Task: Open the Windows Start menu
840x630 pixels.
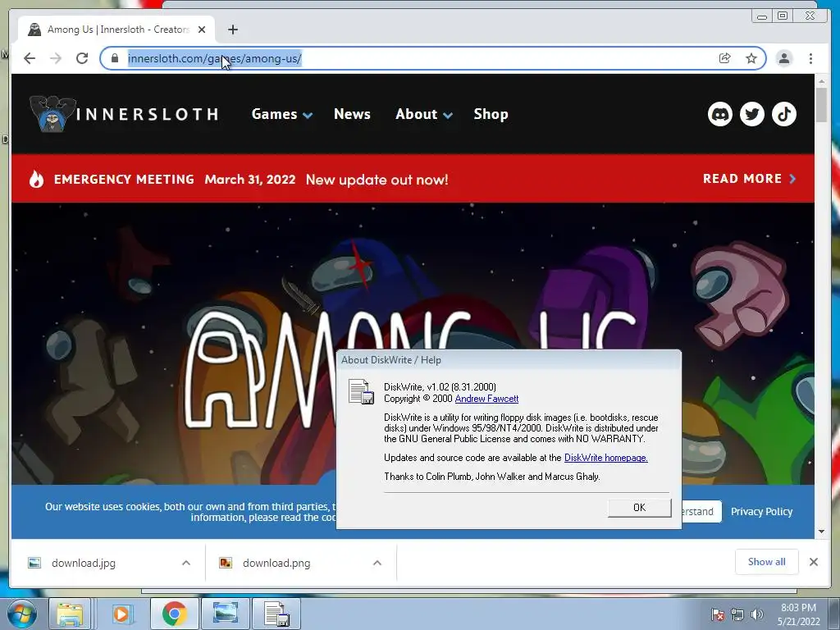Action: pyautogui.click(x=21, y=614)
